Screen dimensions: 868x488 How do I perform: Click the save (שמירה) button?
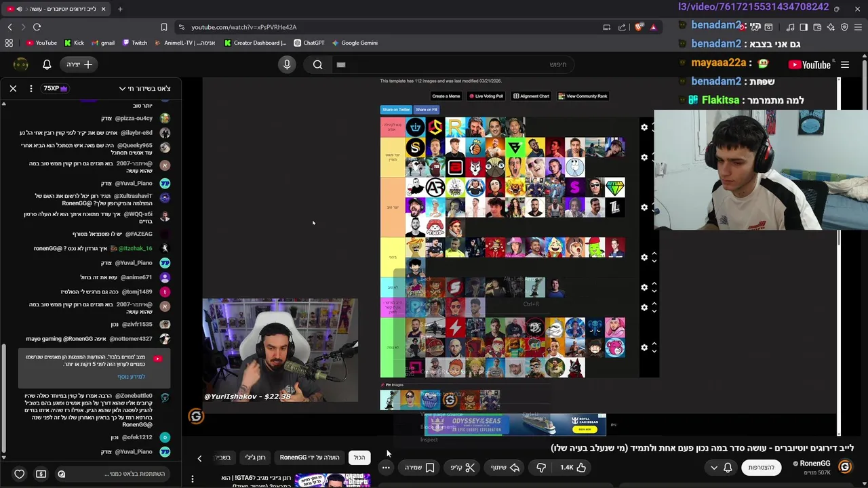[x=420, y=467]
